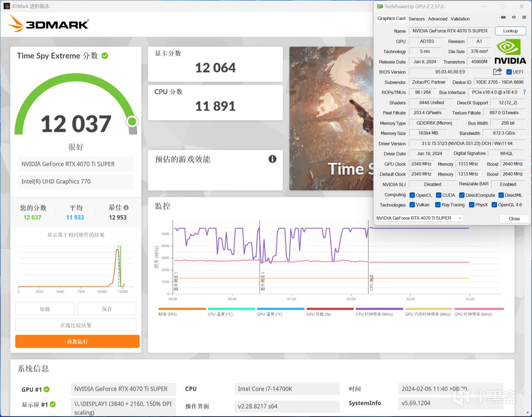Toggle the CPU 温度 (°C) legend

tap(232, 312)
